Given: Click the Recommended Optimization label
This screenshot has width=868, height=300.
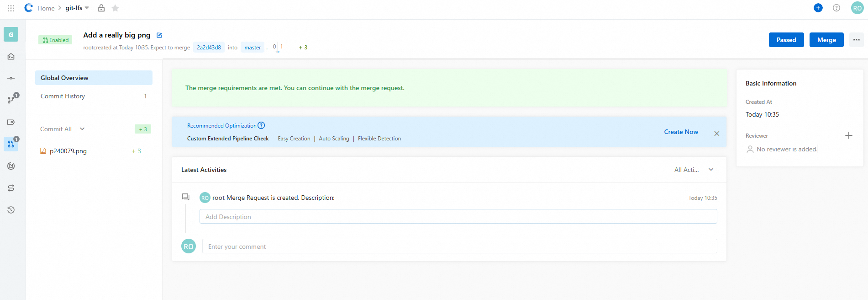Looking at the screenshot, I should pos(222,126).
